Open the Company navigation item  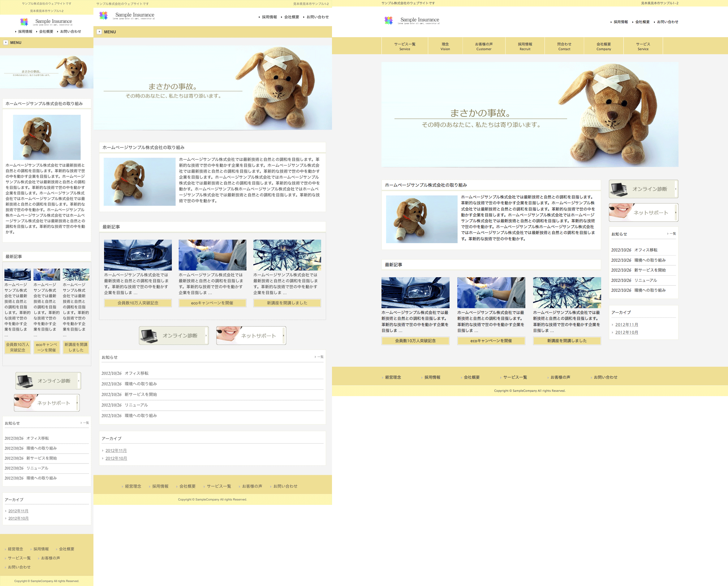coord(603,46)
